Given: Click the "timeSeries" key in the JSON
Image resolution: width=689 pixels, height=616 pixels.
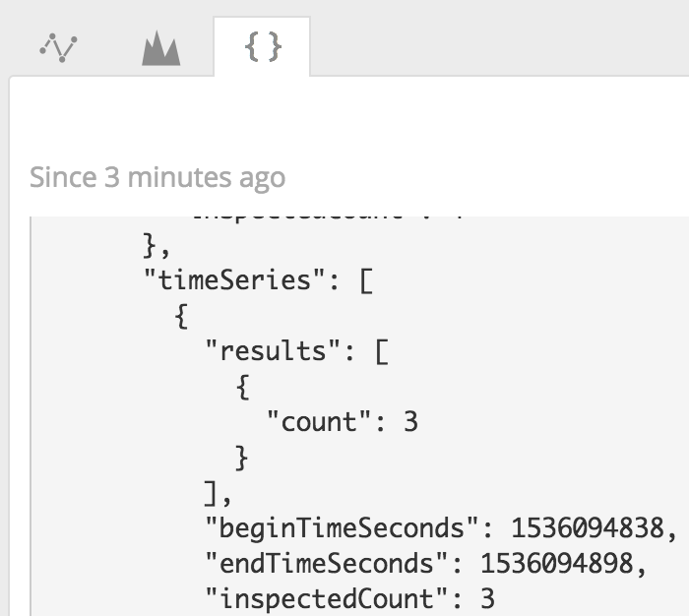Looking at the screenshot, I should 234,279.
